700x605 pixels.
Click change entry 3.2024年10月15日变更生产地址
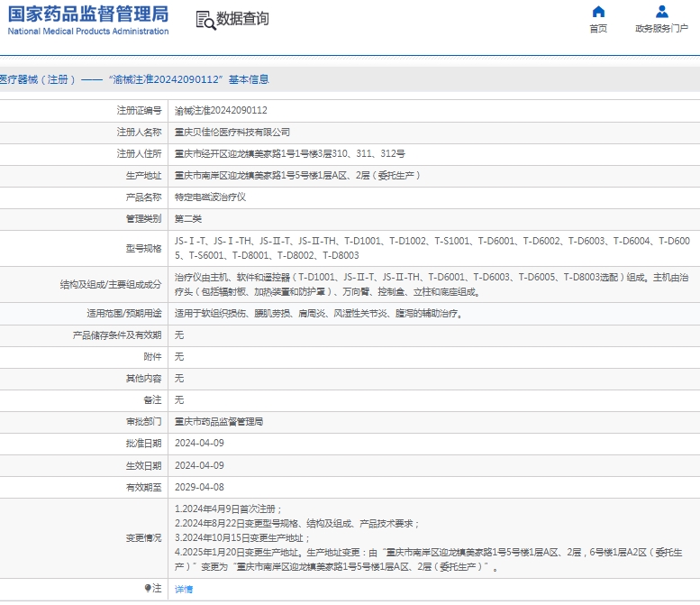242,538
